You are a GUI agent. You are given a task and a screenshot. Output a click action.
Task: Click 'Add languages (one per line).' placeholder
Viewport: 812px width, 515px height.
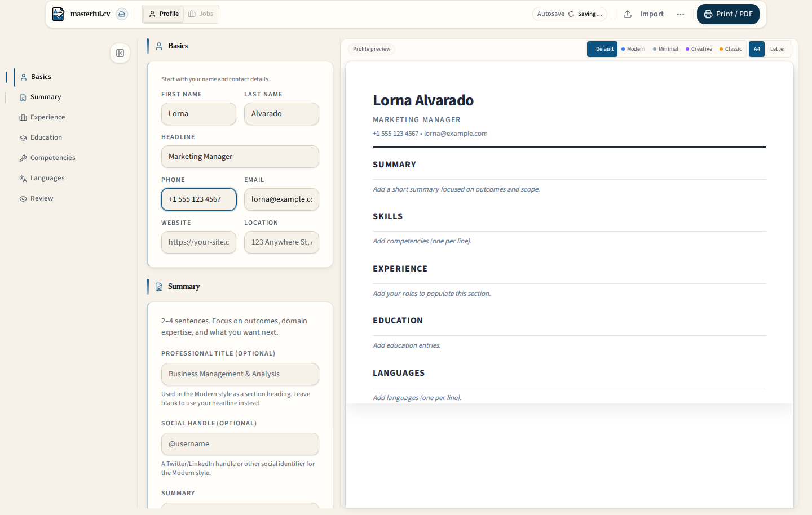(x=417, y=398)
